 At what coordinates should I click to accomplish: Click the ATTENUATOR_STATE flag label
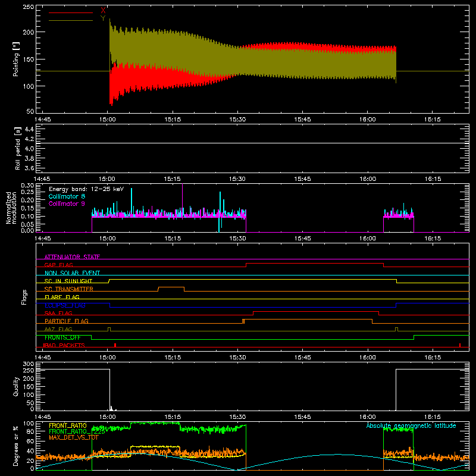[72, 257]
